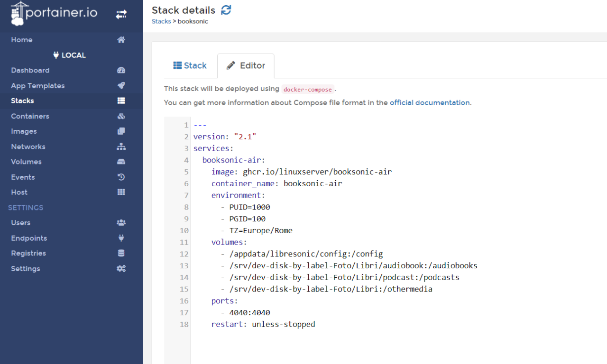Open the Home menu item
607x364 pixels.
[x=22, y=40]
